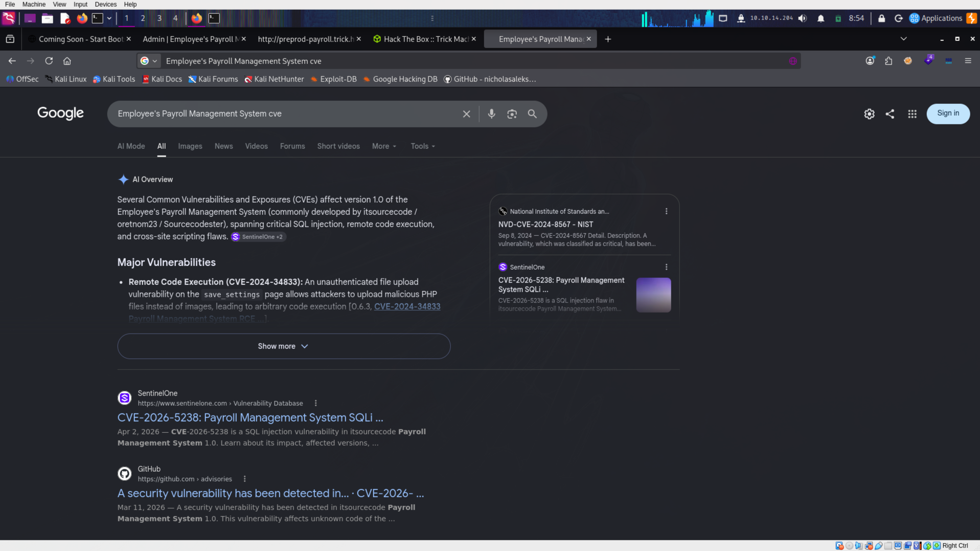Click the volume speaker icon in the panel
Screen dimensions: 980x551
[803, 18]
